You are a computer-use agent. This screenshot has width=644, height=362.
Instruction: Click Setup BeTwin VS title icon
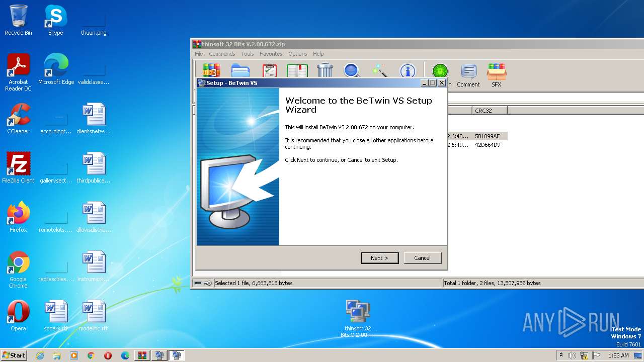(x=201, y=83)
